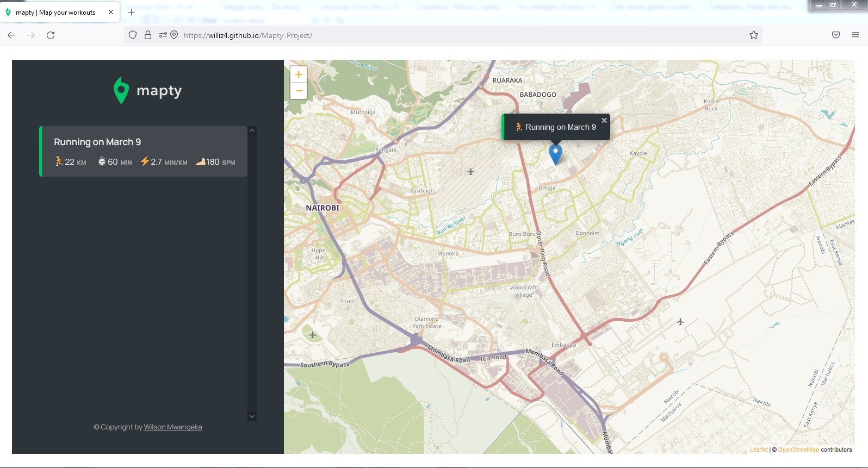Viewport: 868px width, 468px height.
Task: Click the site security padlock icon
Action: pos(148,35)
